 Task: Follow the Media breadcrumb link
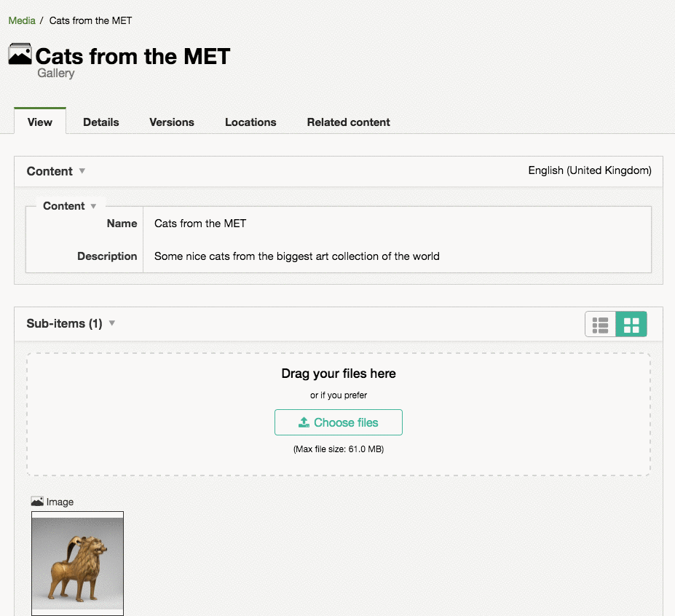tap(22, 20)
